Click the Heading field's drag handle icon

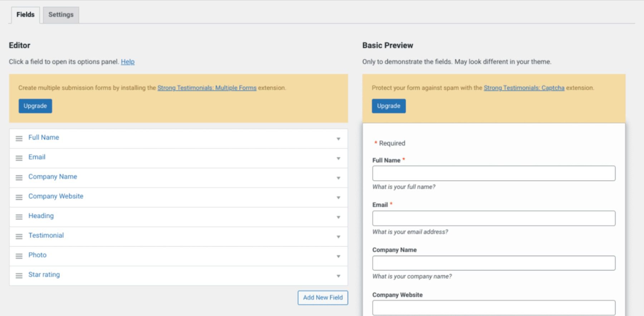tap(19, 217)
